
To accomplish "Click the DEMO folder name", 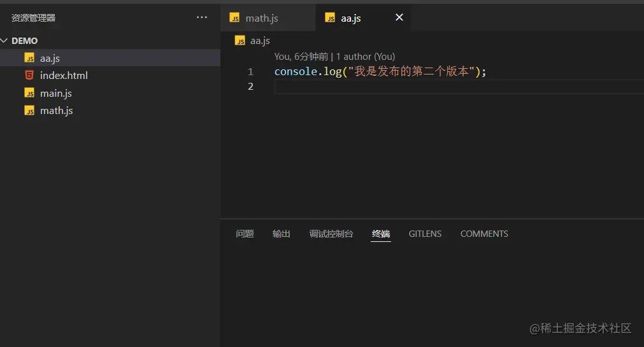I will (25, 41).
